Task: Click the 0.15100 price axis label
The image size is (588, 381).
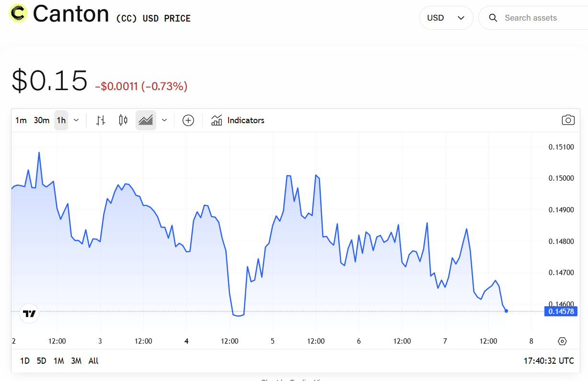Action: tap(561, 147)
